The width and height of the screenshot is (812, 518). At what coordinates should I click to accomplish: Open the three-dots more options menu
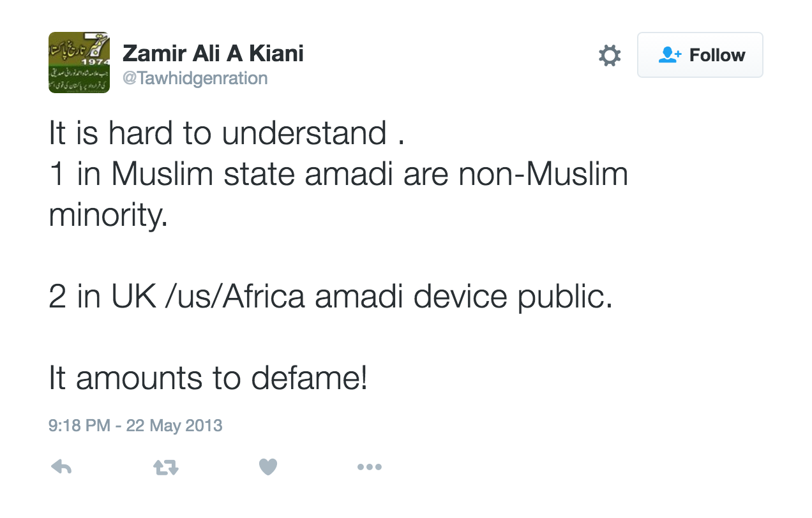point(369,468)
